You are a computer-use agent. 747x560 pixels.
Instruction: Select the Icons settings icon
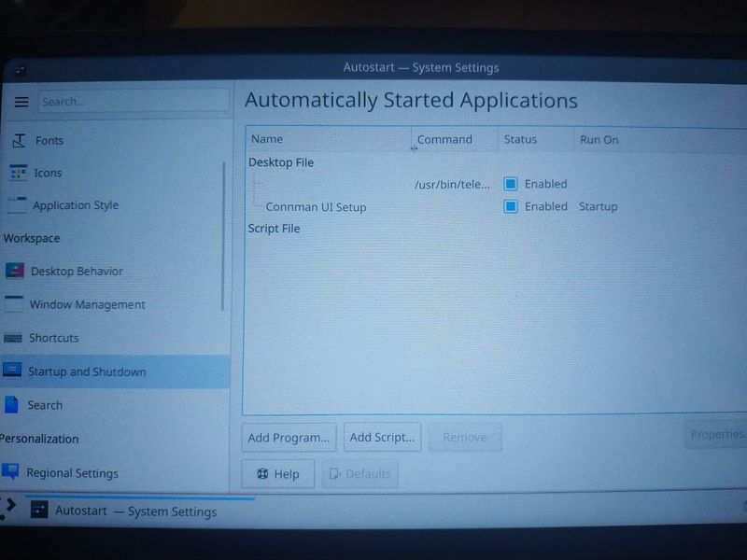tap(18, 173)
